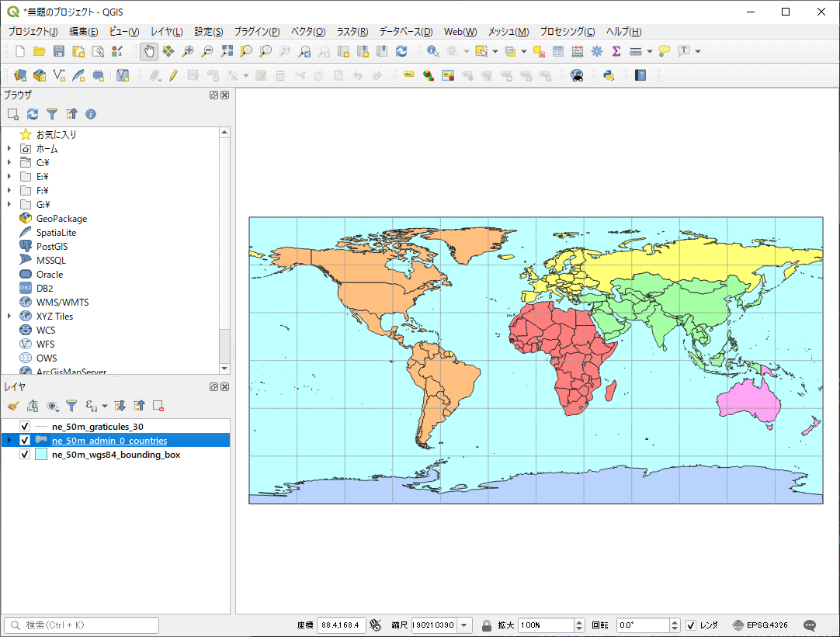Refresh the Browser panel
Screen dimensions: 840x637
31,114
